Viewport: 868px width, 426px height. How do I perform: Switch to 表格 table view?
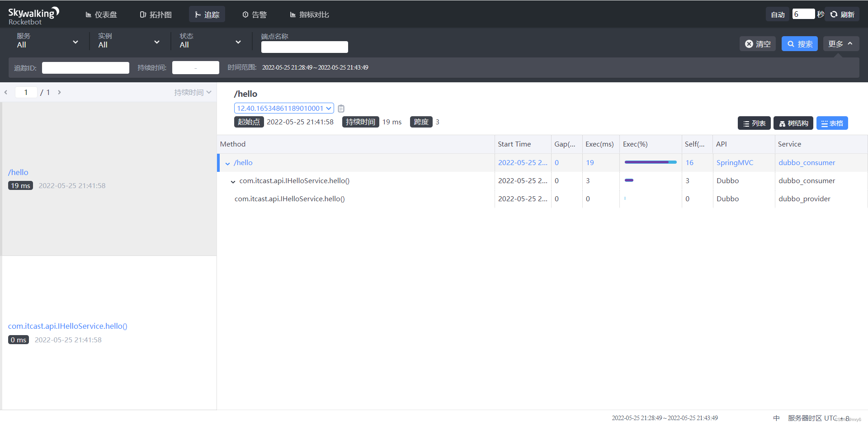[832, 123]
